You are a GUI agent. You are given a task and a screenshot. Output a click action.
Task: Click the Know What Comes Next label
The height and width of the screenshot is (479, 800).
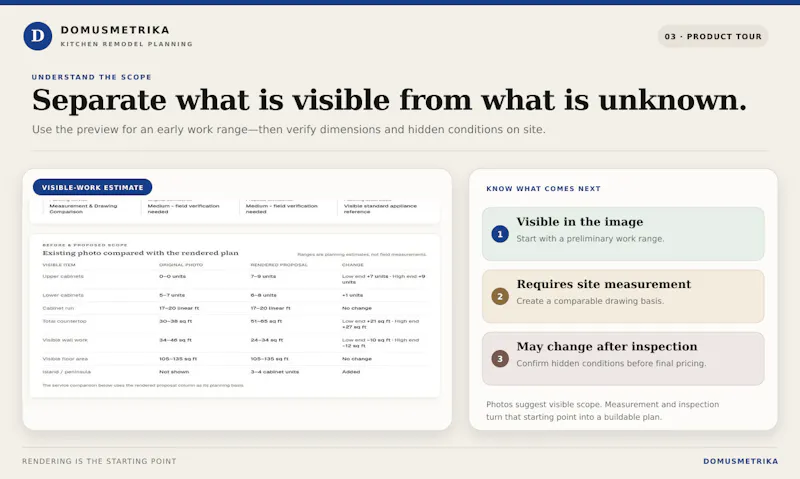point(543,189)
